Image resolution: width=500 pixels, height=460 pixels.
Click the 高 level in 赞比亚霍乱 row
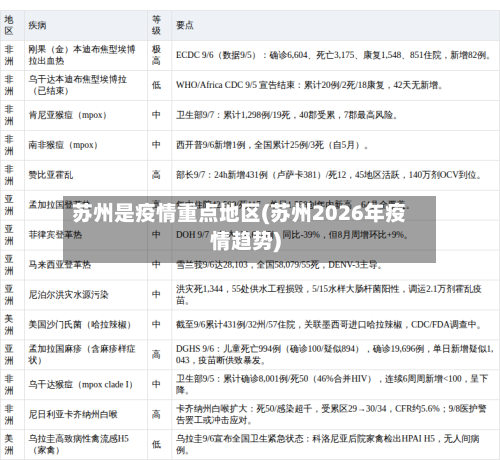click(x=156, y=175)
